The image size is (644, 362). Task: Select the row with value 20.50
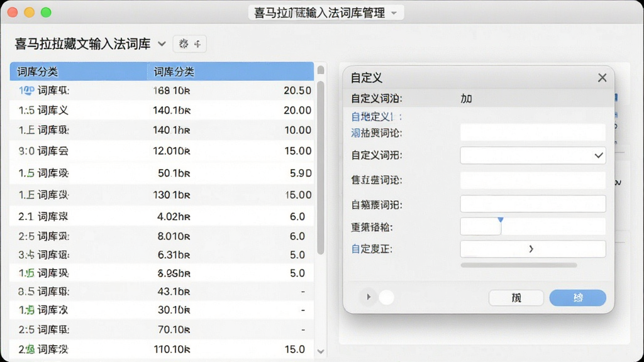162,90
